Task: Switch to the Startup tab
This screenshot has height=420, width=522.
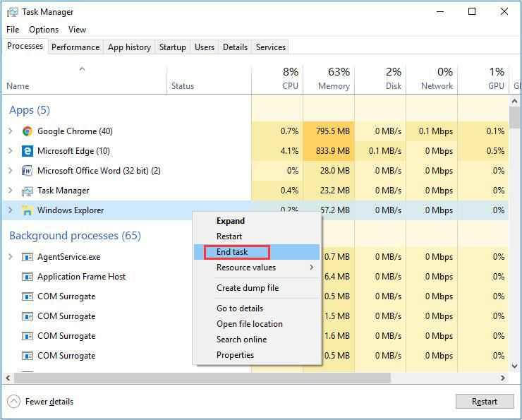Action: [172, 47]
